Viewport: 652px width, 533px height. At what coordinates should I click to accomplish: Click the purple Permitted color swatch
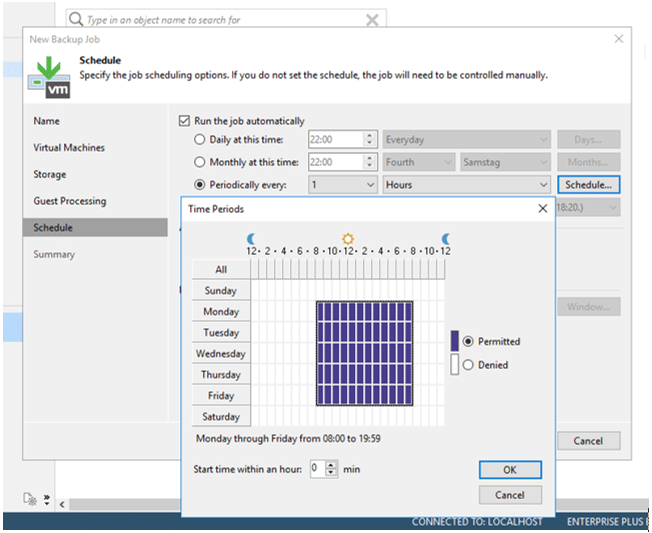click(455, 341)
